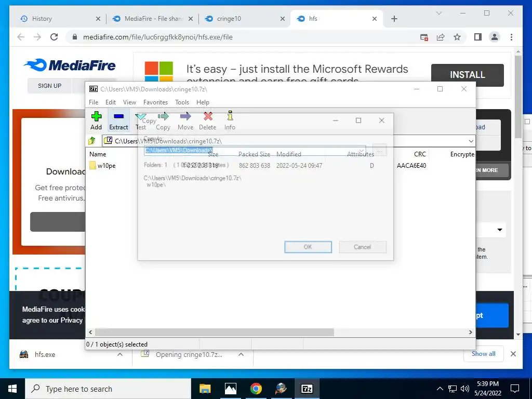Viewport: 532px width, 399px height.
Task: Click the scroll left arrow in 7-Zip
Action: tap(90, 332)
